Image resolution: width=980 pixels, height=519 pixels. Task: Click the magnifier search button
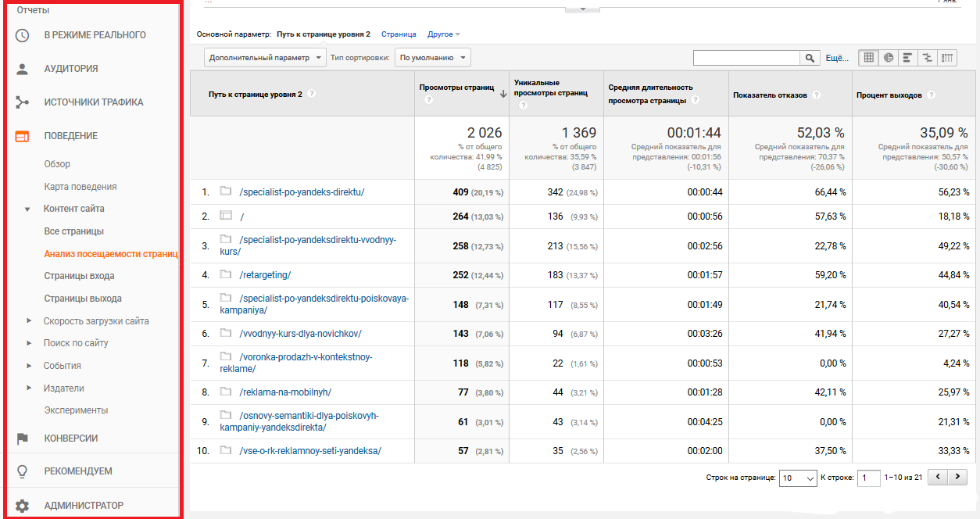coord(810,58)
